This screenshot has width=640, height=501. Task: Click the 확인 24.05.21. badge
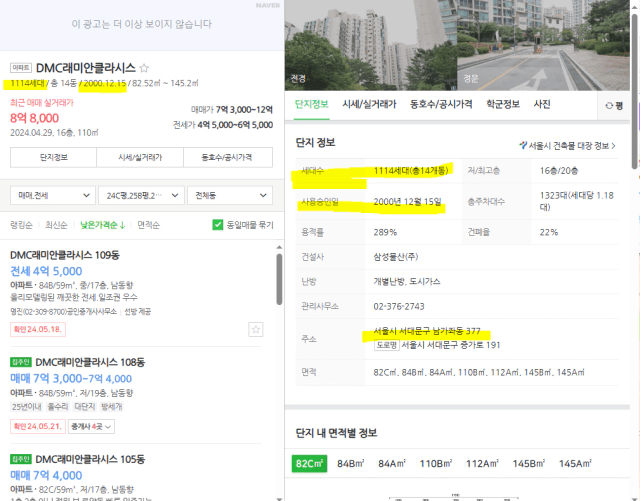38,426
